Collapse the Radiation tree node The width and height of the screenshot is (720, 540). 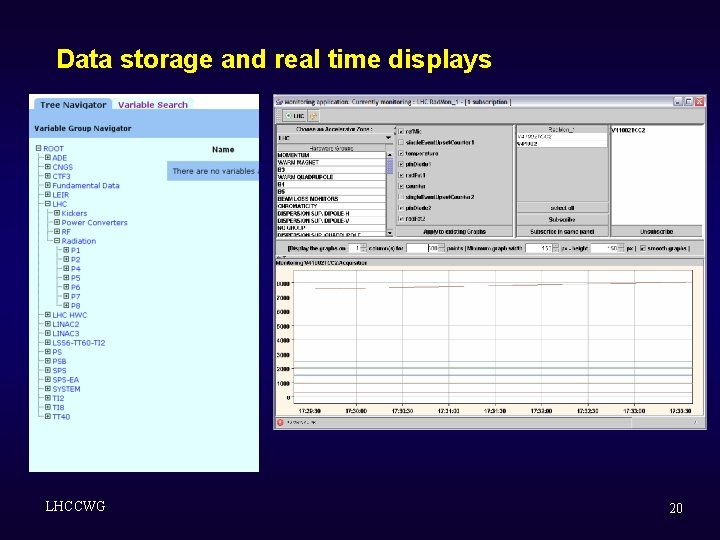pyautogui.click(x=57, y=241)
